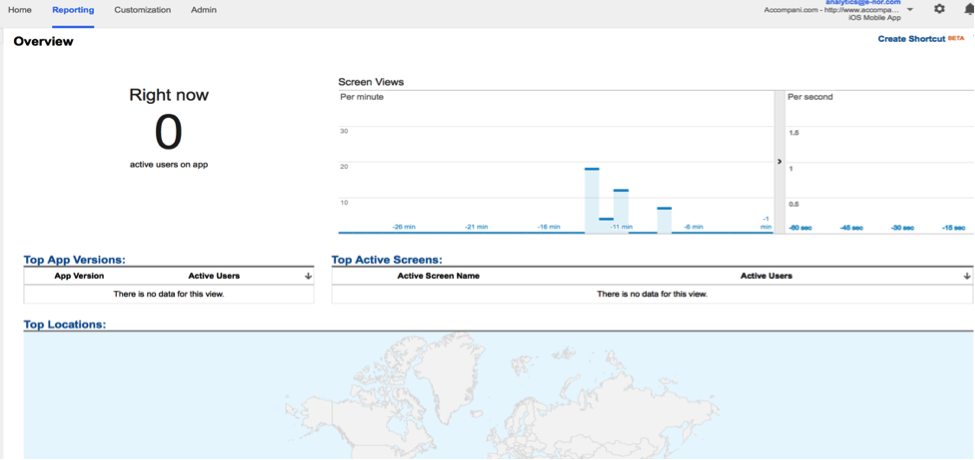Screen dimensions: 975x460
Task: Click the -45 sec axis label
Action: coord(851,228)
